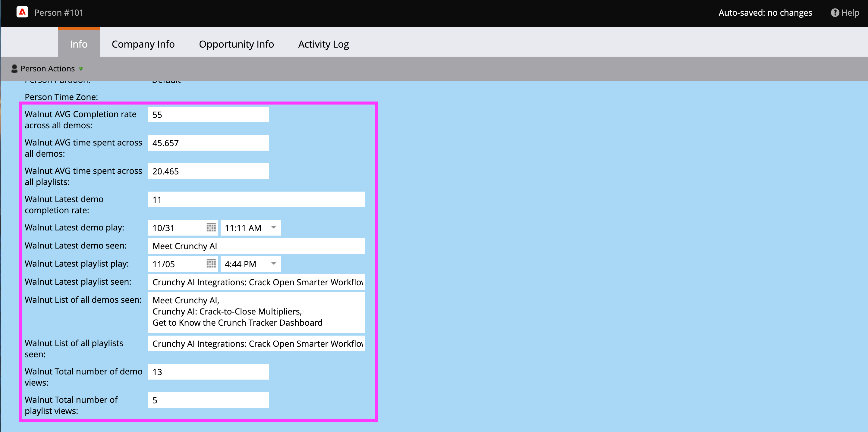Viewport: 868px width, 432px height.
Task: Click the Help question mark icon
Action: [x=834, y=13]
